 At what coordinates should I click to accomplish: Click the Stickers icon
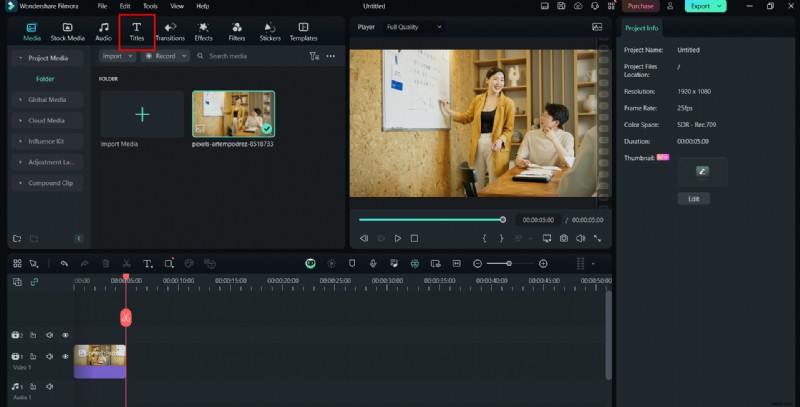tap(270, 31)
